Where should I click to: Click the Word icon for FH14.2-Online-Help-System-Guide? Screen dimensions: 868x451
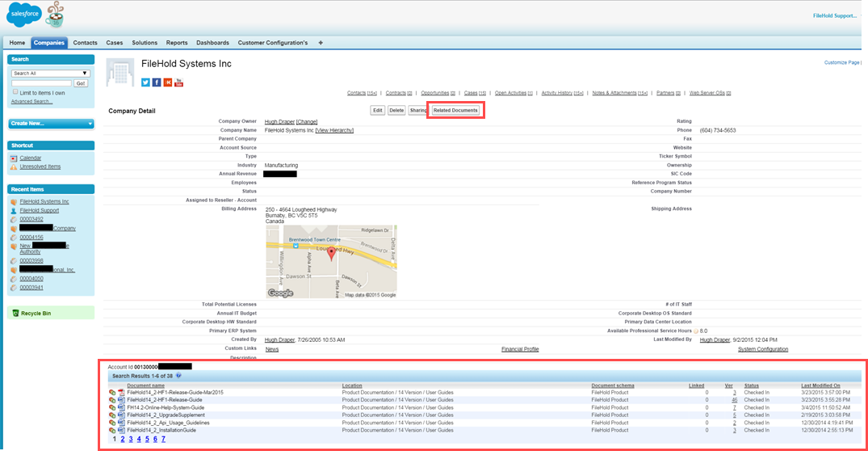click(x=121, y=408)
